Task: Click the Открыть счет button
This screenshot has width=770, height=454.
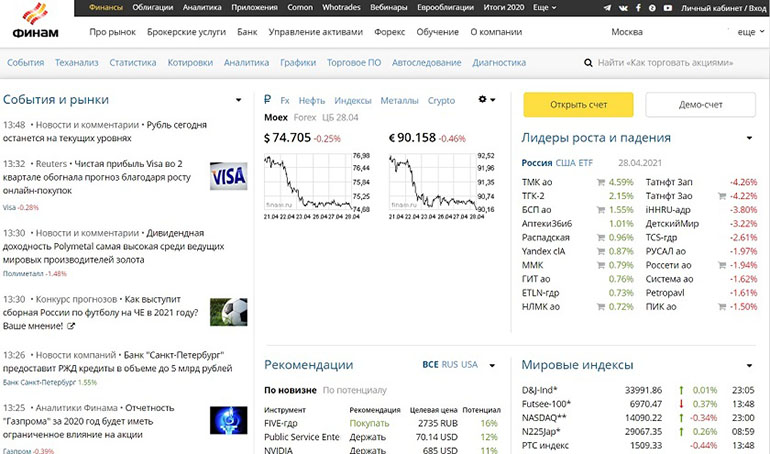Action: (578, 105)
